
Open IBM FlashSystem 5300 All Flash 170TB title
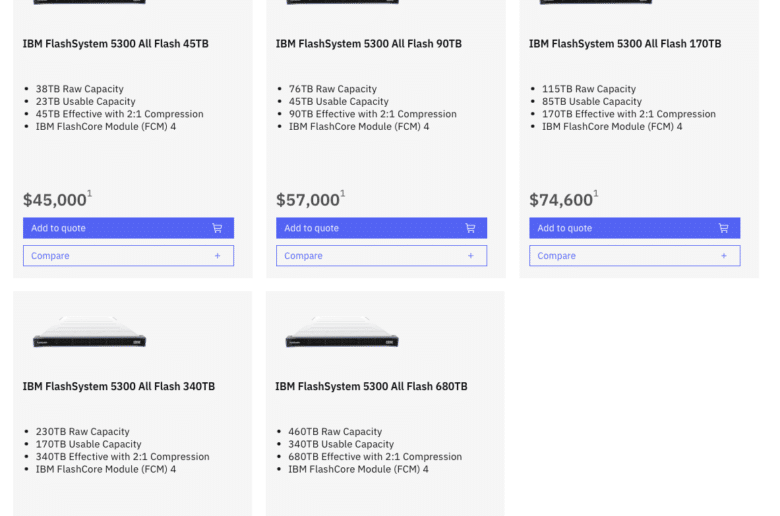pyautogui.click(x=625, y=44)
